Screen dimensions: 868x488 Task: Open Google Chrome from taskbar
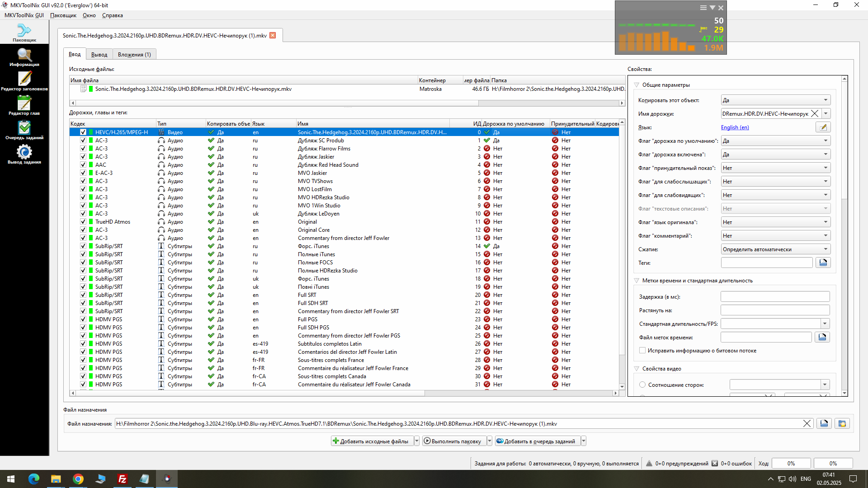pos(78,479)
